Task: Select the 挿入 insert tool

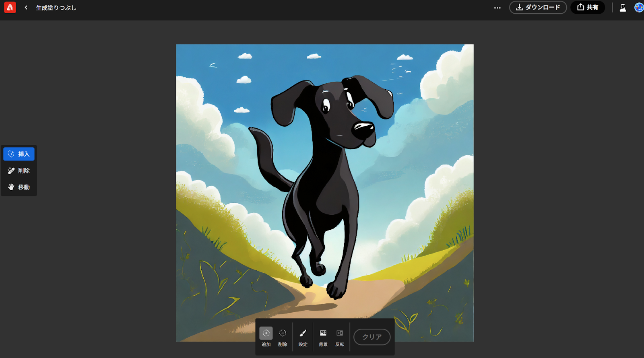Action: tap(19, 154)
